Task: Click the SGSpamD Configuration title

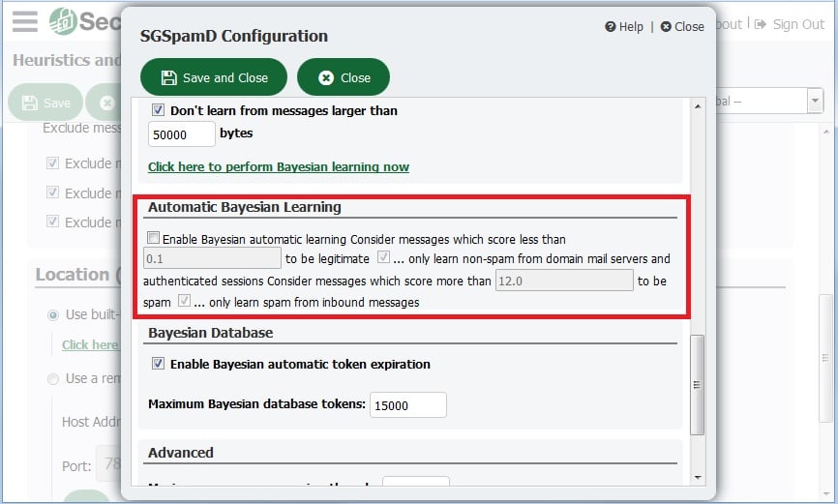Action: point(234,36)
